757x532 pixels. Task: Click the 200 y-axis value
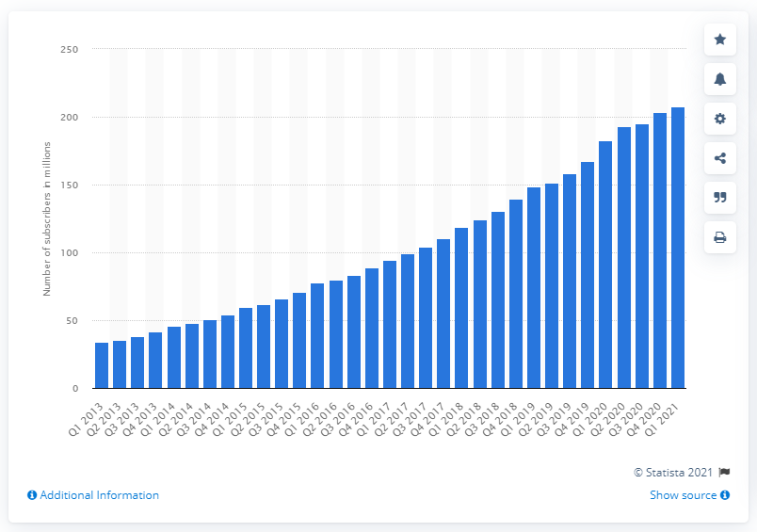(x=69, y=118)
